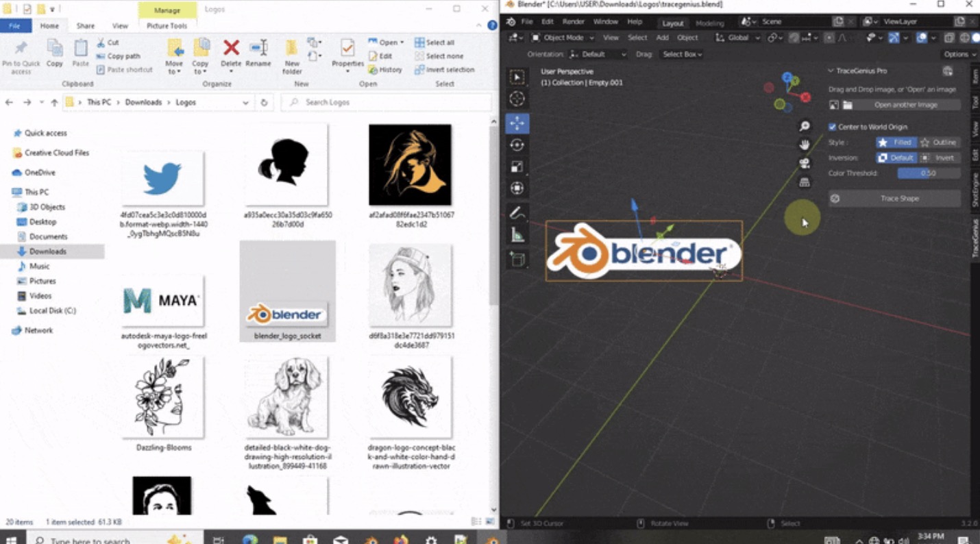980x544 pixels.
Task: Set Inversion to Default
Action: (x=896, y=158)
